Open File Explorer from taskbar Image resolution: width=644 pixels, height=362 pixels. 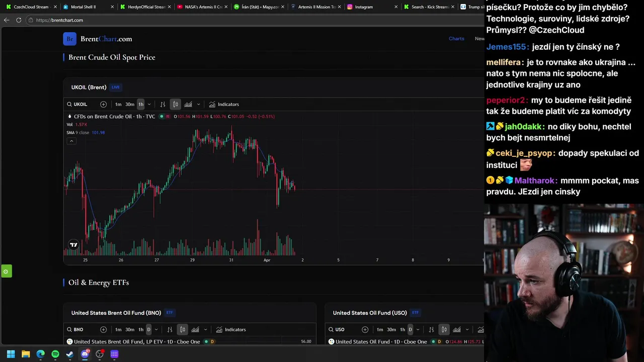click(x=26, y=354)
